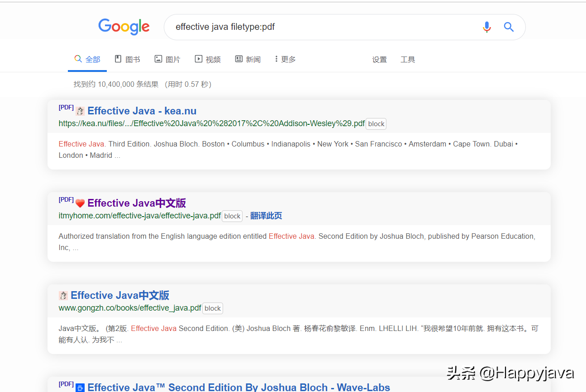
Task: Click the result count text 找到约 10,400,000 条结果
Action: tap(116, 84)
